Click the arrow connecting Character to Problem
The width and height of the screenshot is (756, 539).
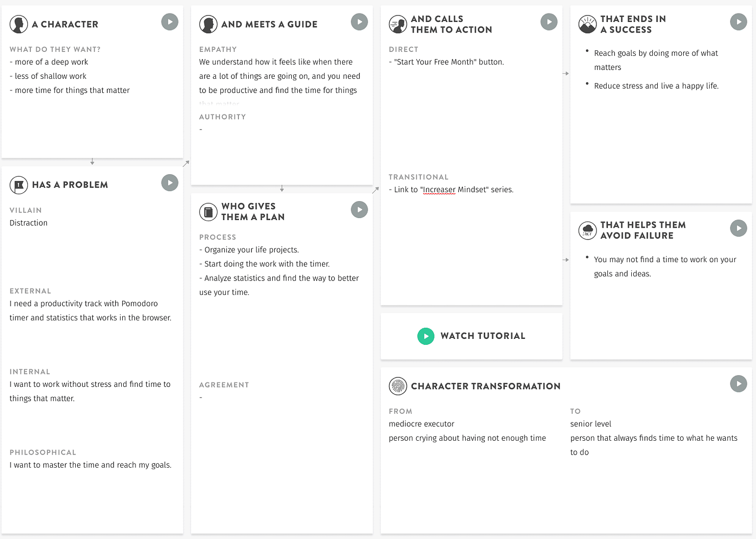coord(92,161)
